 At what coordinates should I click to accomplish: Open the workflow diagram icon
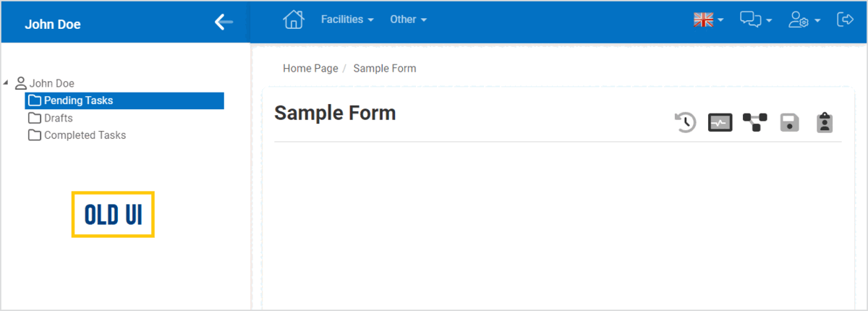coord(754,123)
